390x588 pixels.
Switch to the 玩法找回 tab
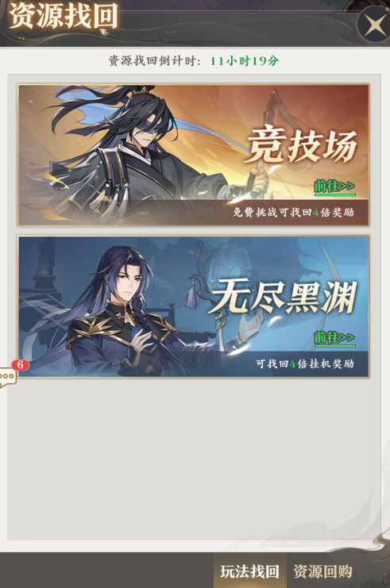coord(249,571)
